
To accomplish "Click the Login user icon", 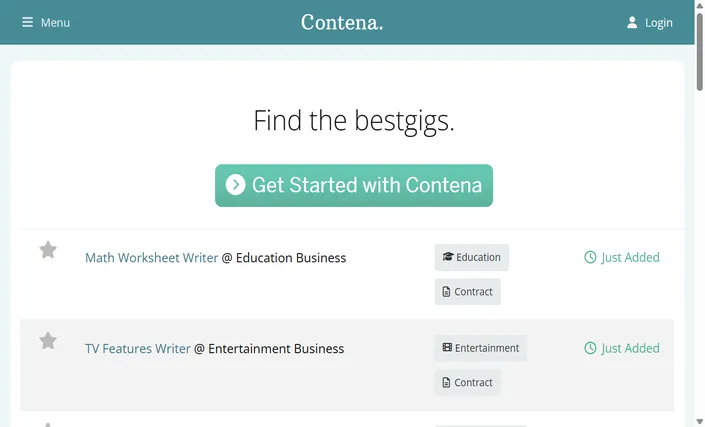I will pos(632,22).
